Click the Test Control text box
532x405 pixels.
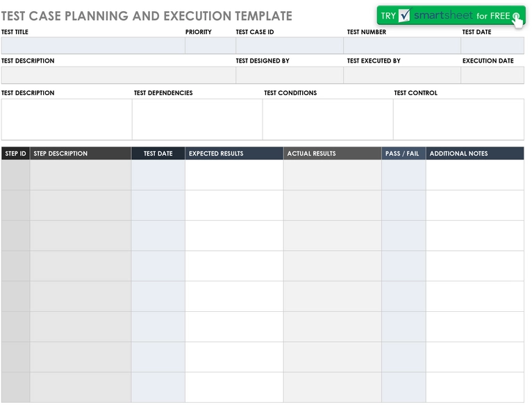[x=458, y=119]
